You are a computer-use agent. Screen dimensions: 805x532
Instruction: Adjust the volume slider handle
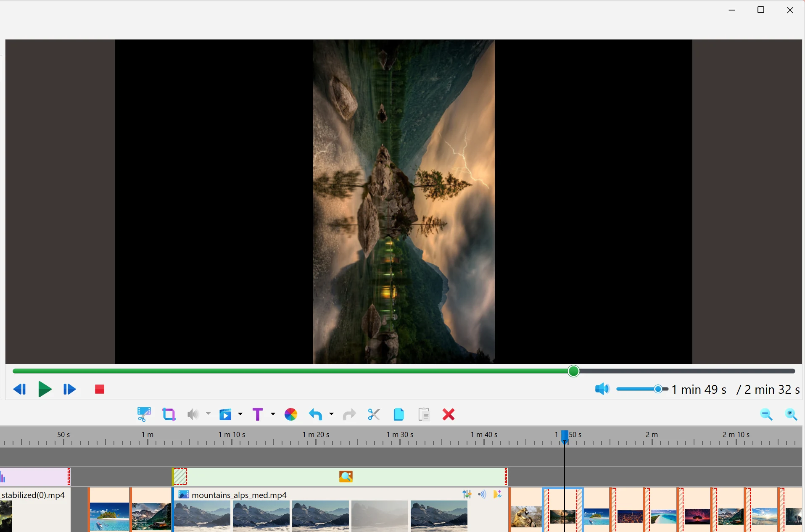pos(659,389)
